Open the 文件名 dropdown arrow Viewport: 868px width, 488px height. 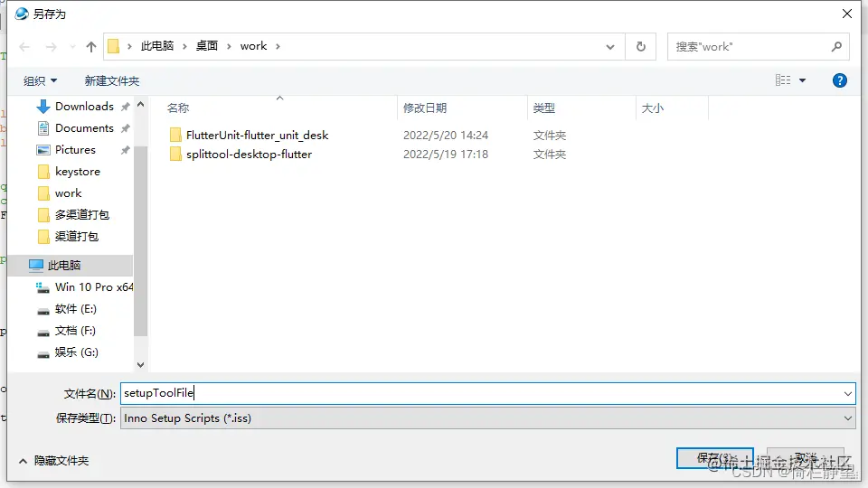point(847,393)
